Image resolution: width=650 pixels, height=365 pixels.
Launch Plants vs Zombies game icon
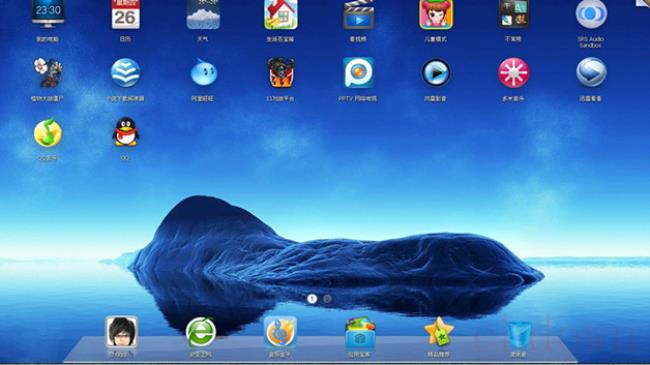[48, 73]
